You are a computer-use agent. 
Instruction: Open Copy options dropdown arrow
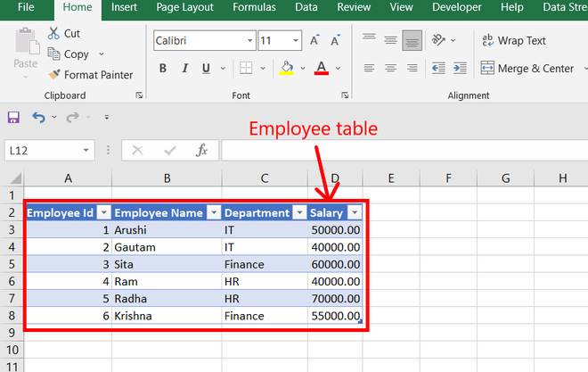tap(102, 54)
